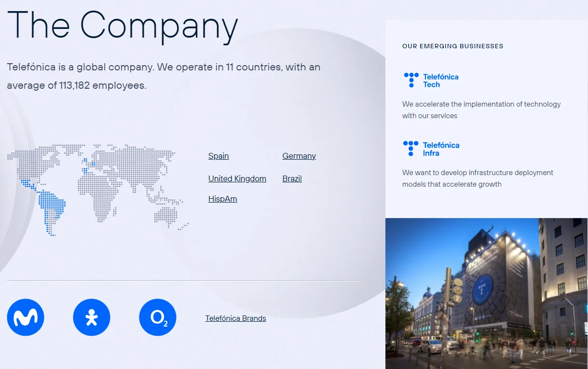
Task: Open the United Kingdom country page
Action: (x=237, y=178)
